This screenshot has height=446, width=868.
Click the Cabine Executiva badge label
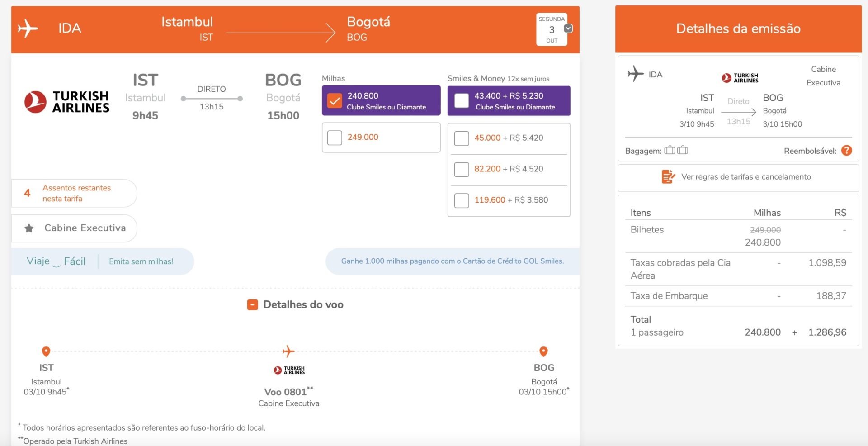(85, 228)
